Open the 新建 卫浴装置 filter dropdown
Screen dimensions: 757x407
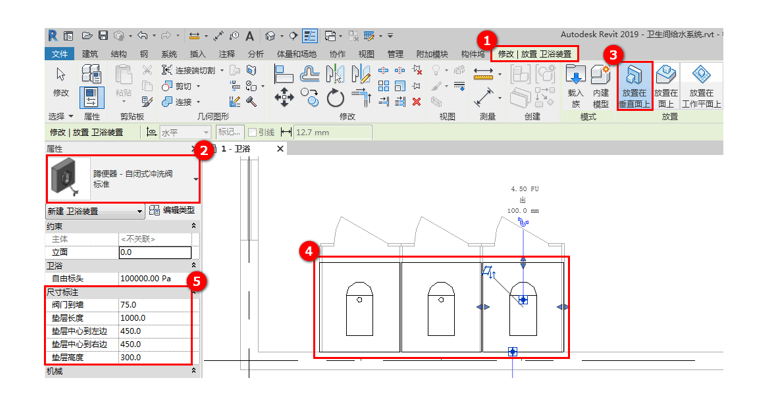click(x=95, y=211)
